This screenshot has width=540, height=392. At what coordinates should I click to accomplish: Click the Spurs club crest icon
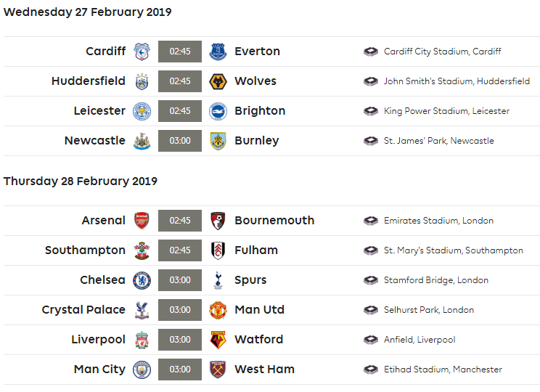218,280
